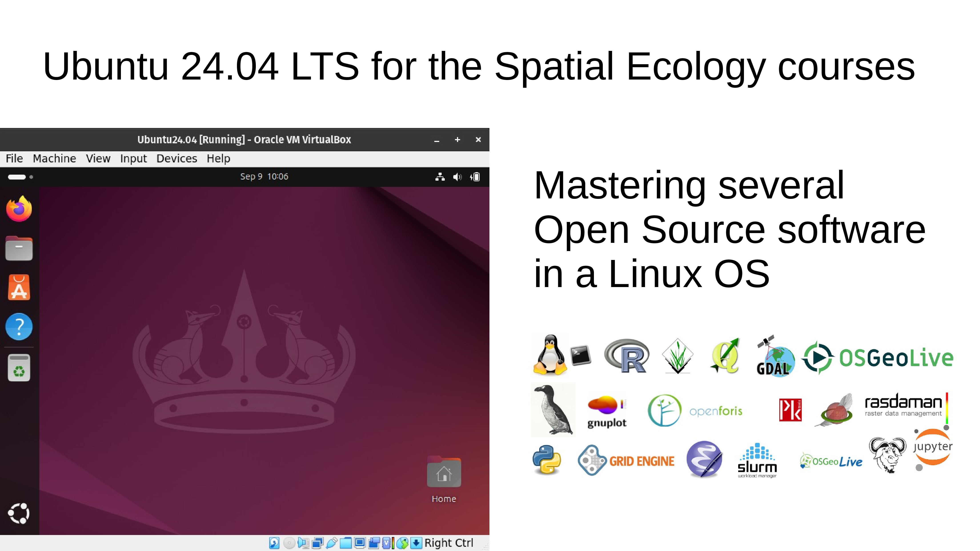
Task: Click the gnuplot logo
Action: 607,412
